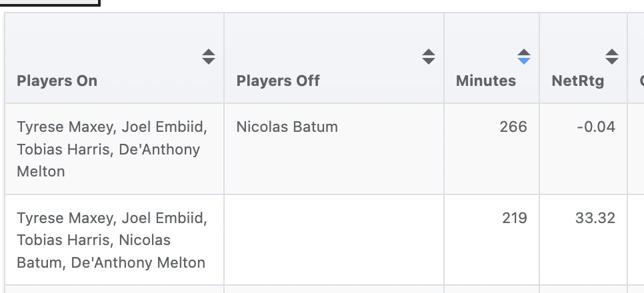
Task: Select the five-player lineup including Nicolas Batum
Action: point(111,240)
